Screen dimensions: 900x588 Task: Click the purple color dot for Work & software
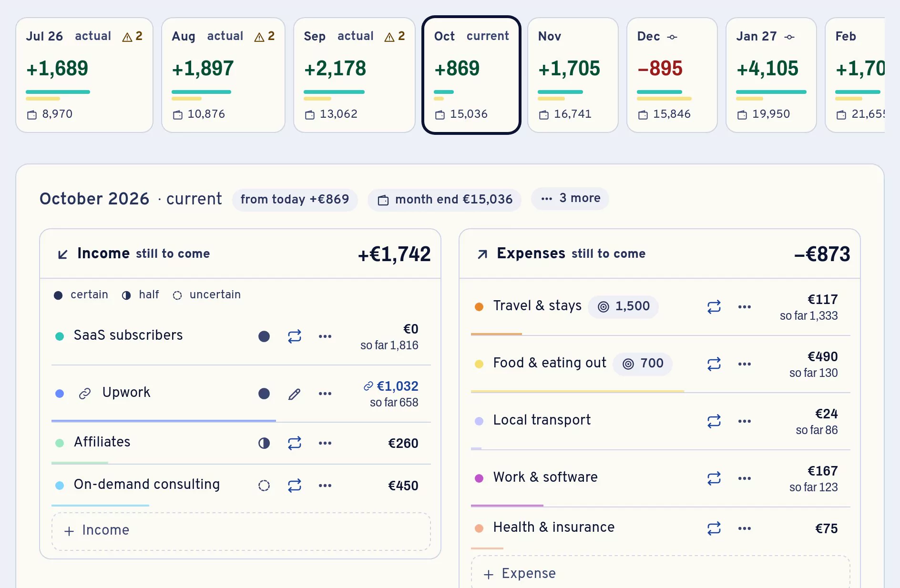(480, 478)
